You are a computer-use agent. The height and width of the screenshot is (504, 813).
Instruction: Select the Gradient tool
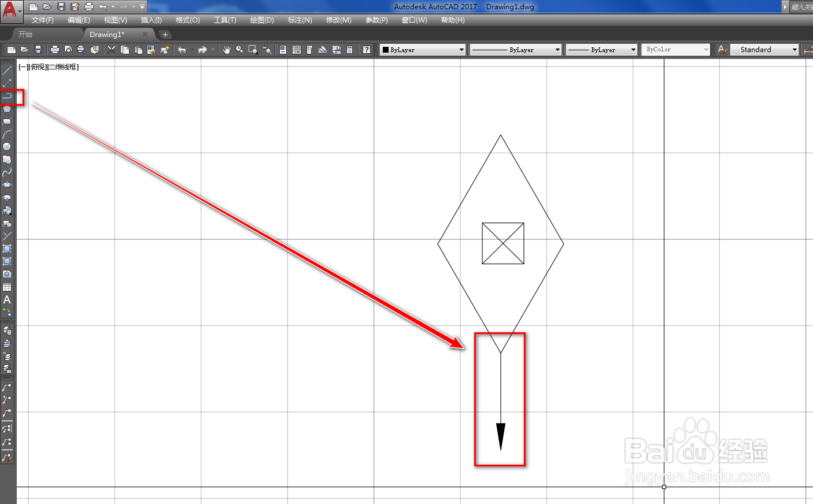(x=7, y=261)
